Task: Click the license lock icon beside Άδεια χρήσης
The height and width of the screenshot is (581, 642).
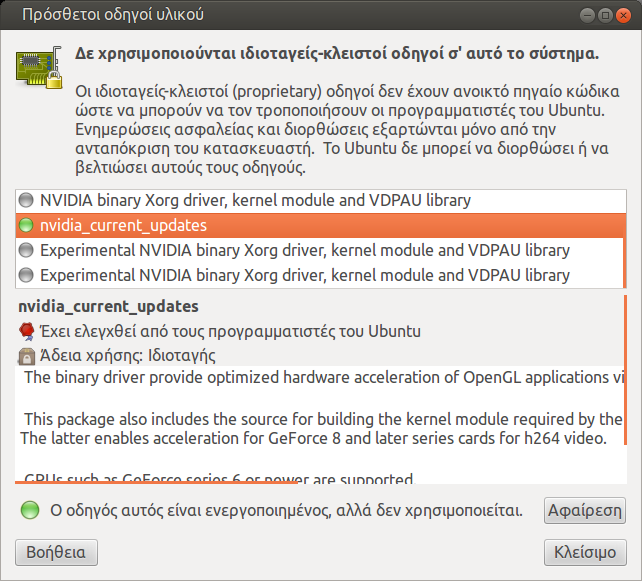Action: point(27,355)
